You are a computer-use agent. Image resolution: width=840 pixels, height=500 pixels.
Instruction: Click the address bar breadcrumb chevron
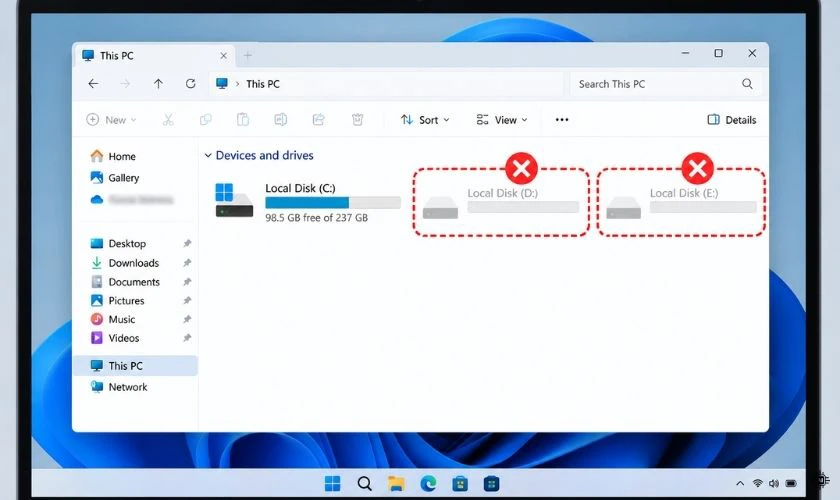pyautogui.click(x=237, y=84)
